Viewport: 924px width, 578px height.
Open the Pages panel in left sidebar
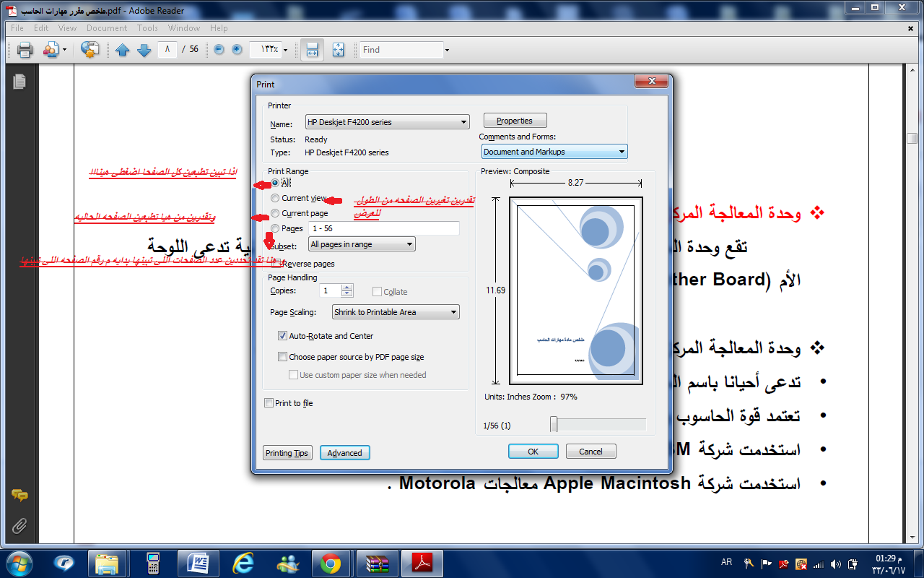tap(19, 82)
